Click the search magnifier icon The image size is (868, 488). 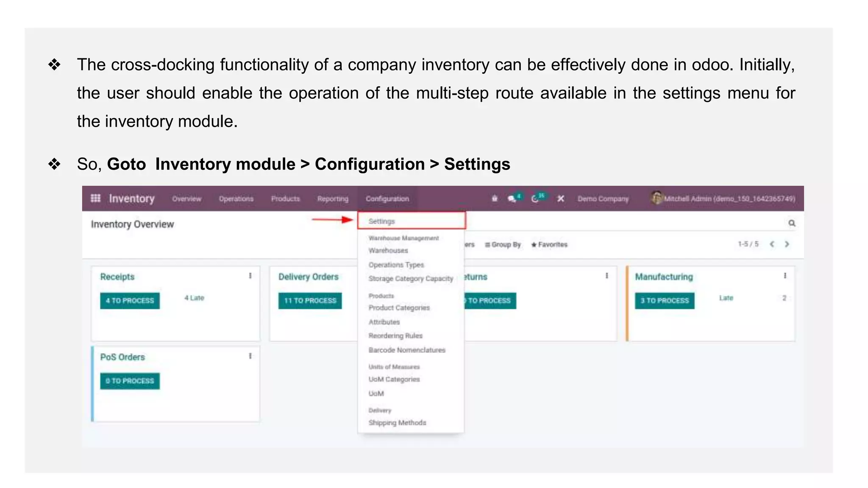click(791, 223)
